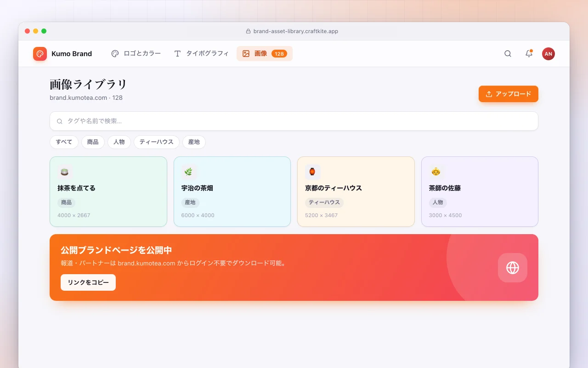The width and height of the screenshot is (588, 368).
Task: Click the 産地 tag on 宇治の茶畑 card
Action: pos(190,202)
